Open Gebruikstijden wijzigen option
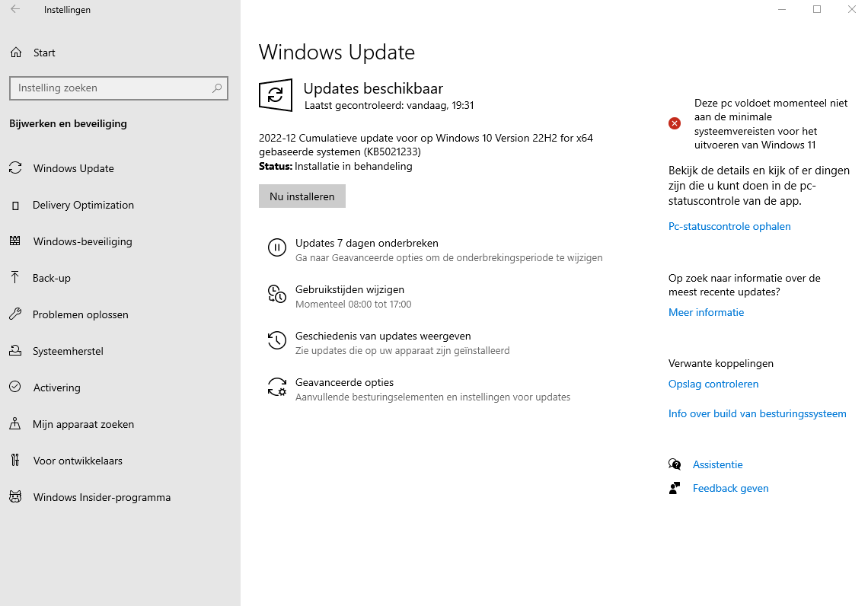Screen dimensions: 868x606 pos(349,290)
